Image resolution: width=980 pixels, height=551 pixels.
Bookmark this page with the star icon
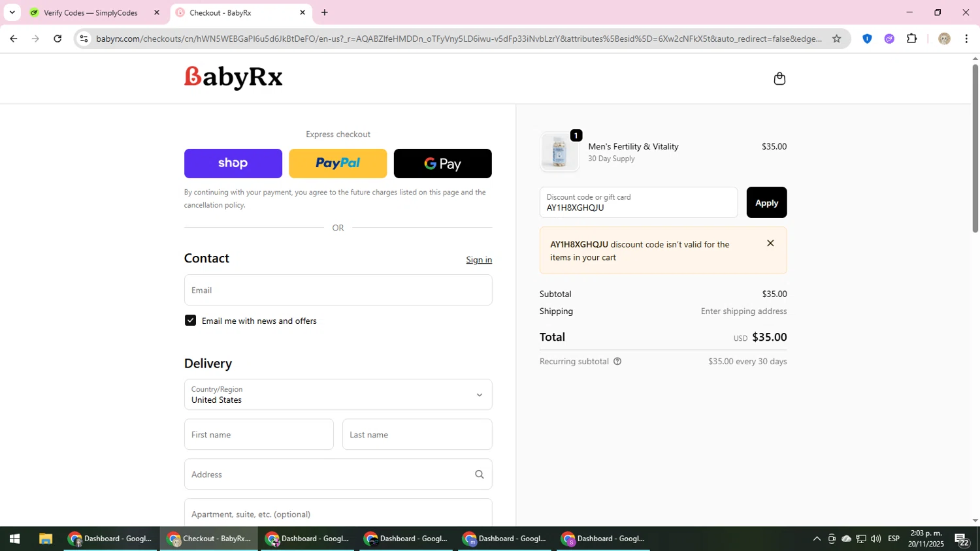(x=836, y=39)
